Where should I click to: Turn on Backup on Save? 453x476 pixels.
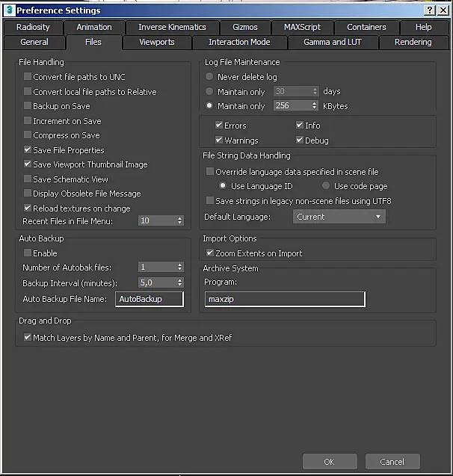click(x=28, y=105)
